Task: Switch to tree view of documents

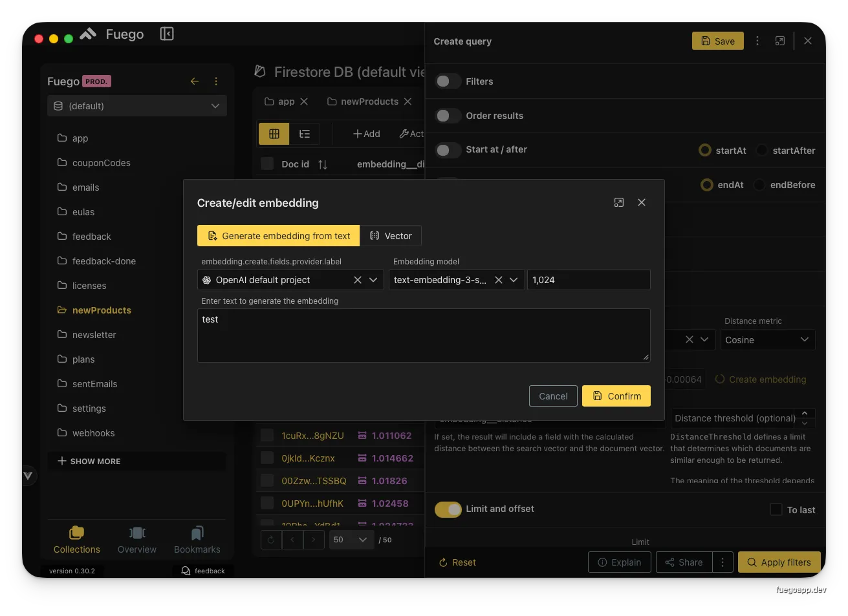Action: tap(305, 134)
